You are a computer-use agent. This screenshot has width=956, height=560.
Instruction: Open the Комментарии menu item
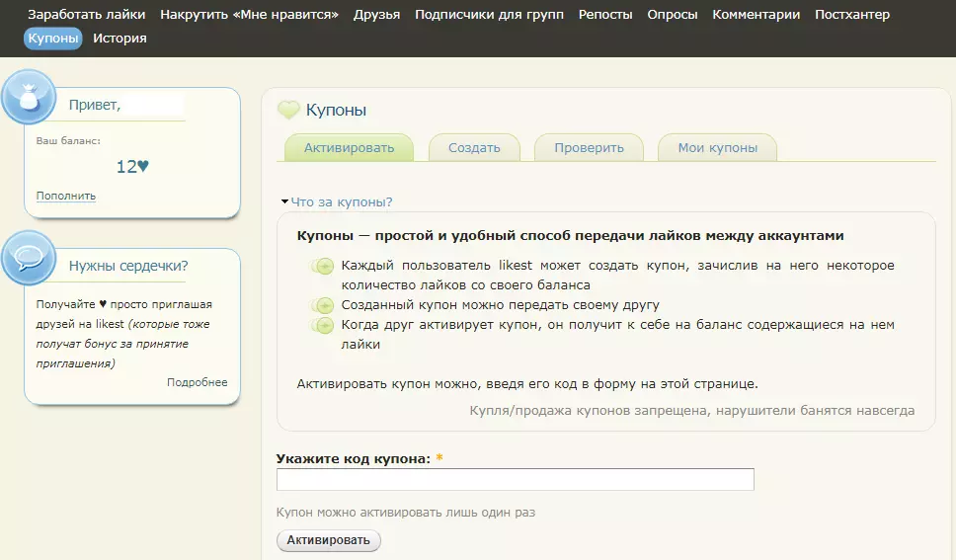coord(757,14)
